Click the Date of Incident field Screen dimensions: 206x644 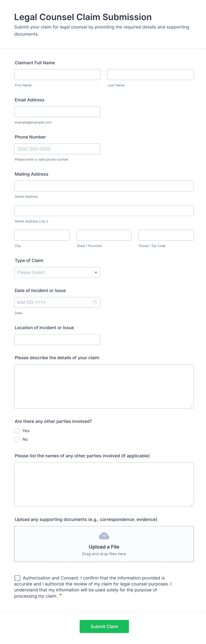coord(53,302)
